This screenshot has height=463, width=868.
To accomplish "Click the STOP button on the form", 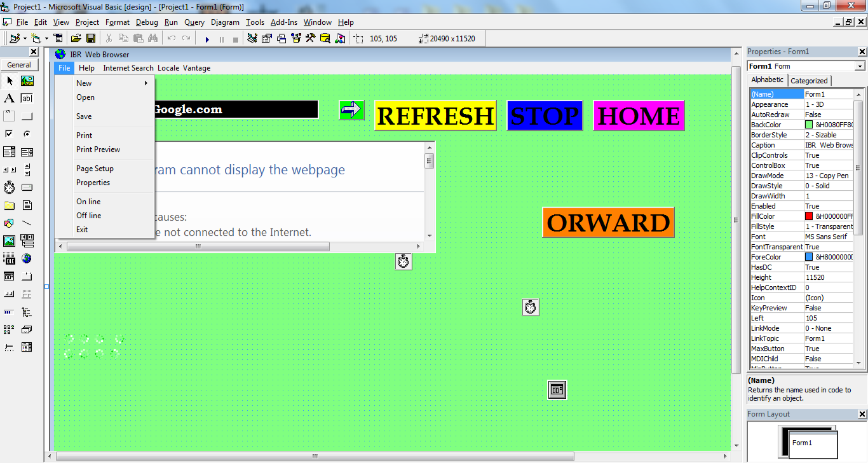I will (x=544, y=115).
